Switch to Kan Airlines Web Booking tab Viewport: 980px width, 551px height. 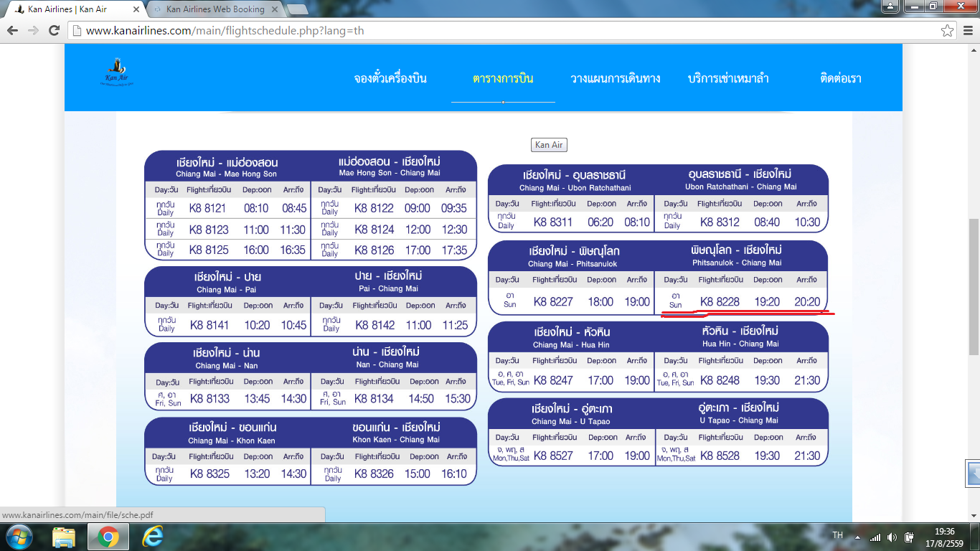[x=215, y=9]
